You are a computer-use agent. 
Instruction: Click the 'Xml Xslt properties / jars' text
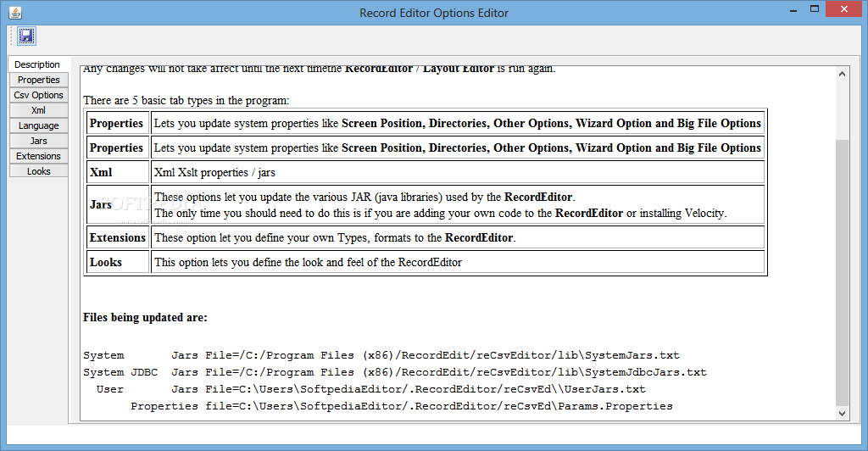[214, 172]
